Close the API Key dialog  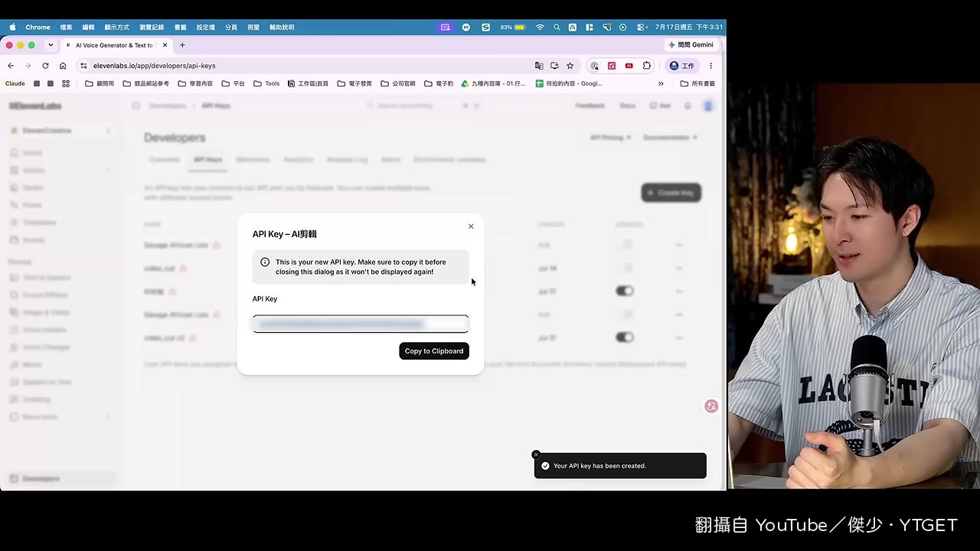(471, 227)
